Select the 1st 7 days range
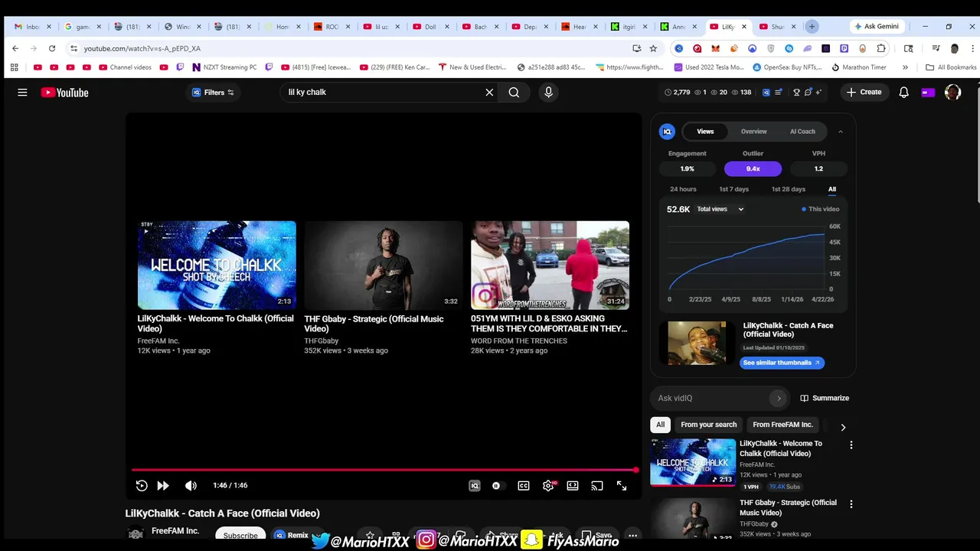980x551 pixels. (x=733, y=189)
